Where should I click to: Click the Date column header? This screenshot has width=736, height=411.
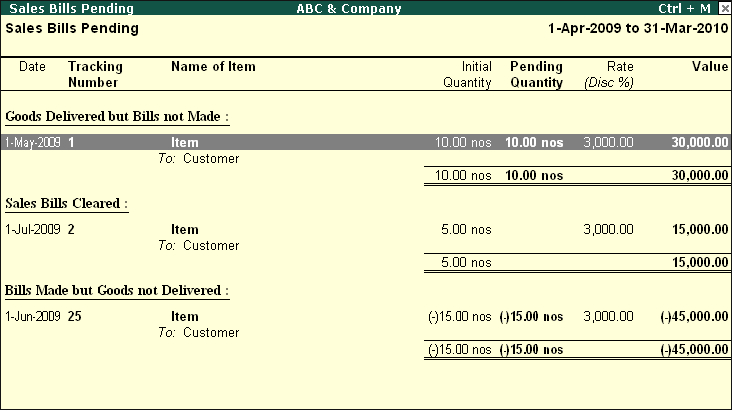33,67
